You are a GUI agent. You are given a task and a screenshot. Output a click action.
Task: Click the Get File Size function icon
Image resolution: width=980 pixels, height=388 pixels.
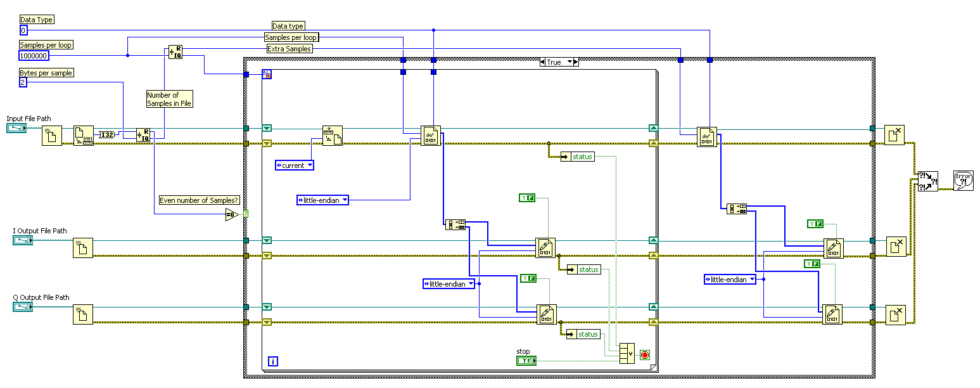(x=84, y=136)
